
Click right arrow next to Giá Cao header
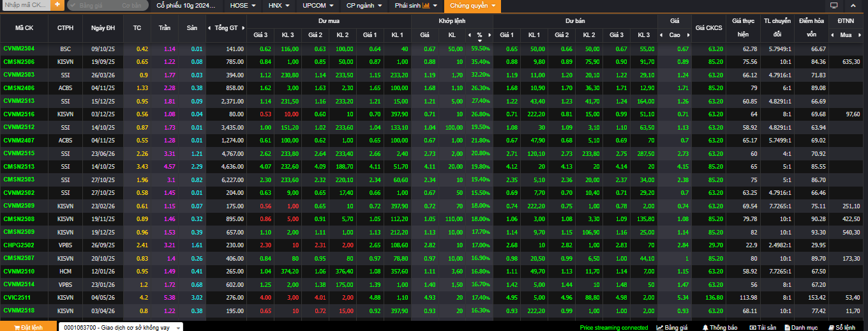point(688,35)
